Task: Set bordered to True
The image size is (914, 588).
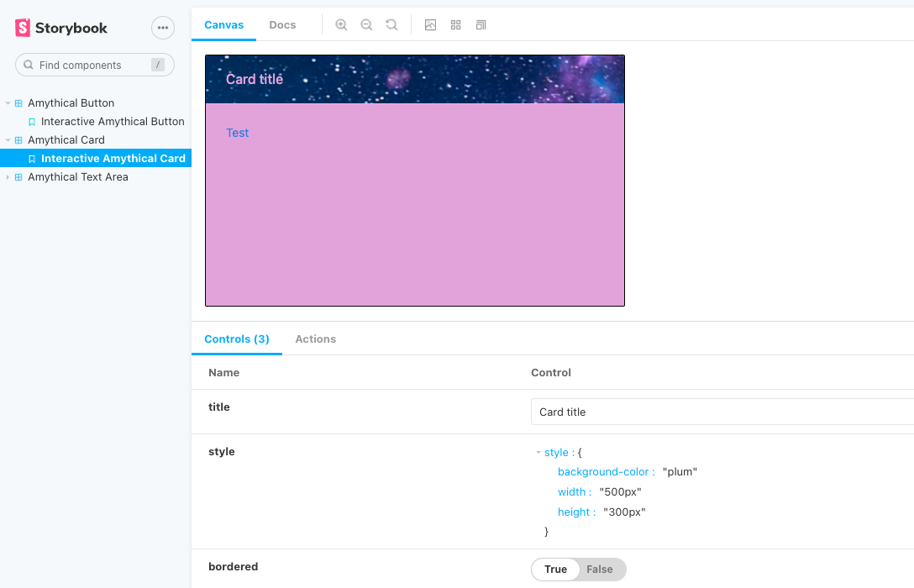Action: click(555, 570)
